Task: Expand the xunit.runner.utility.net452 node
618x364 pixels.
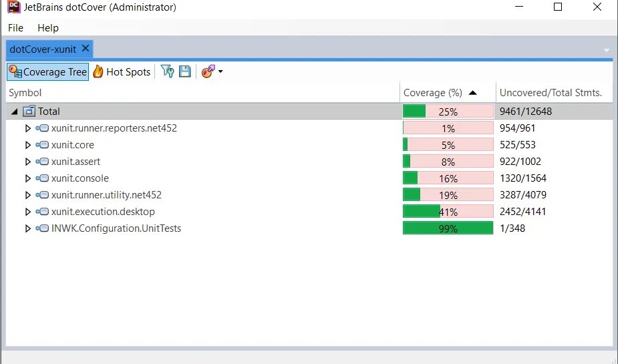Action: coord(27,195)
